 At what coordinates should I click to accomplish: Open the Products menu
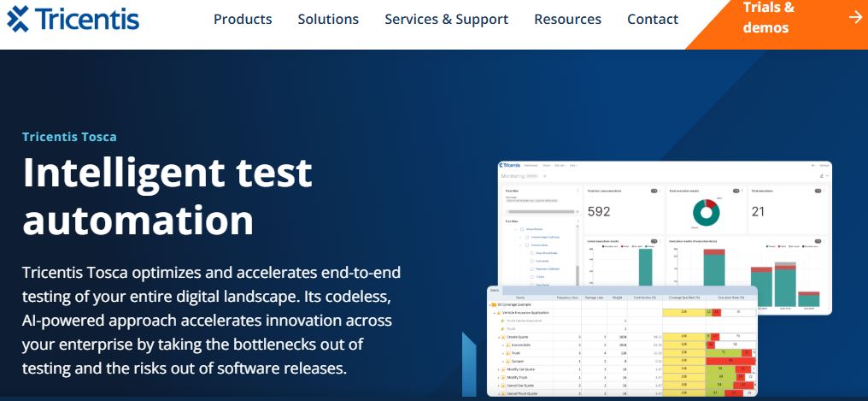tap(243, 19)
